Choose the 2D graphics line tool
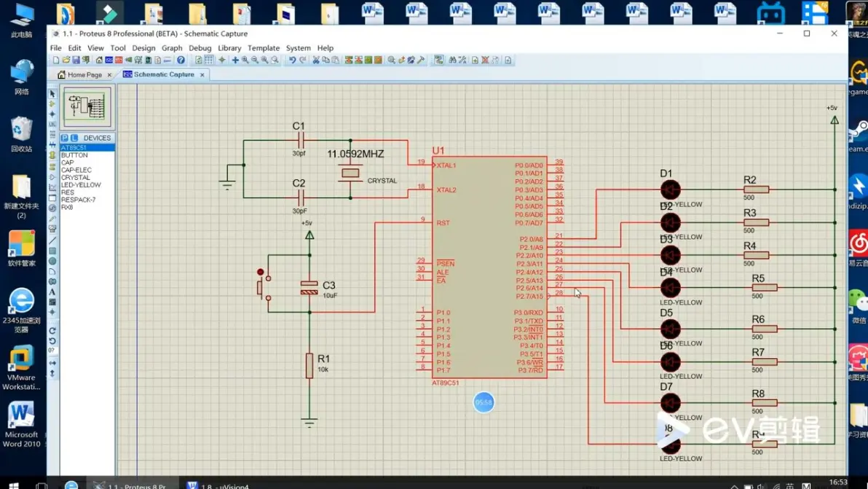The image size is (868, 489). pos(52,240)
